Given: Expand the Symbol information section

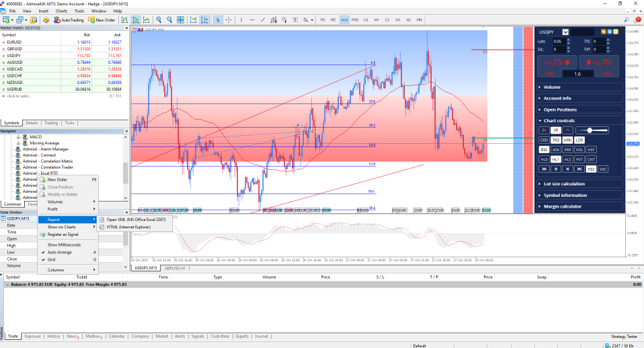Looking at the screenshot, I should click(580, 195).
